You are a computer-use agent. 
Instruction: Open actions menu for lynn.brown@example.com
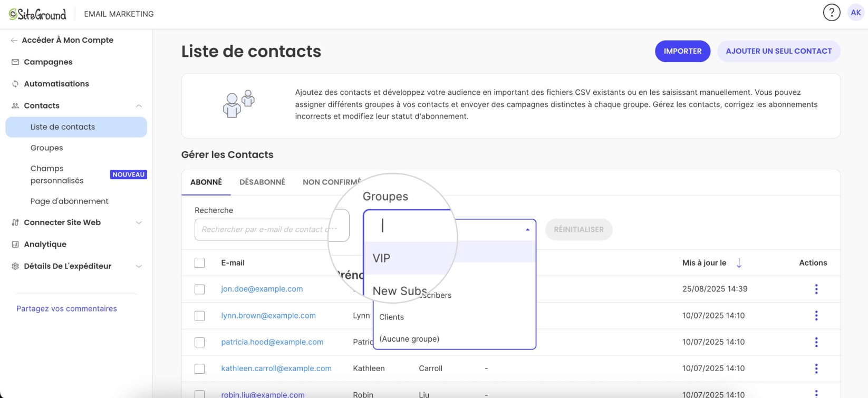pyautogui.click(x=816, y=315)
